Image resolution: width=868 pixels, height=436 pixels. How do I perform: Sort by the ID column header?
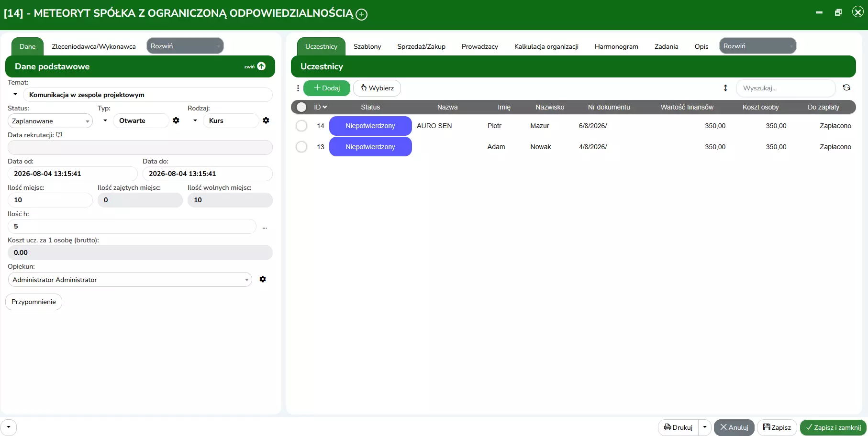pos(320,107)
